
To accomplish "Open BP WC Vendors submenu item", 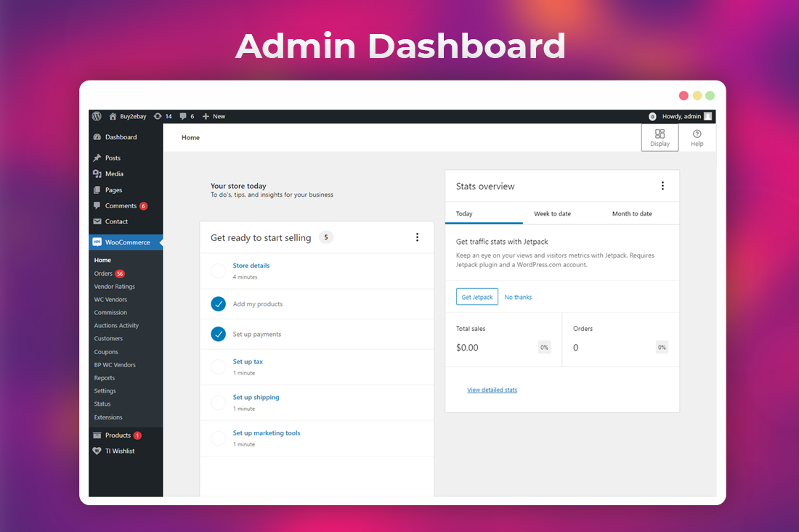I will tap(115, 365).
